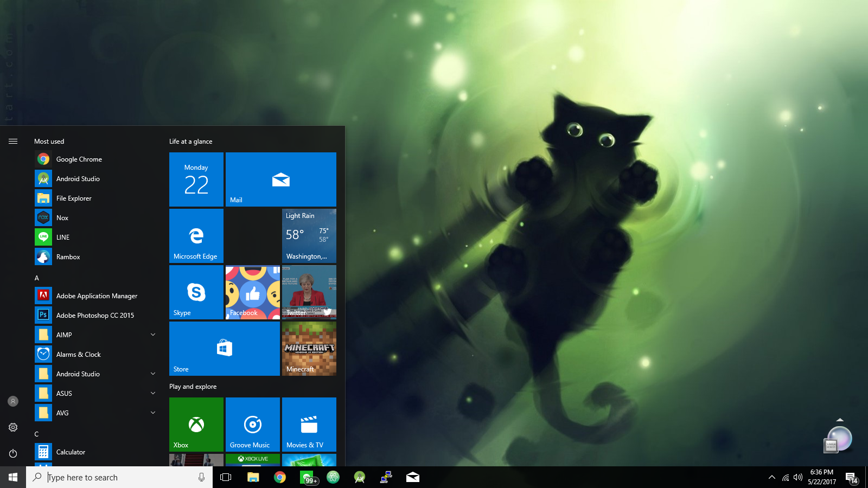Open the network computers icon on taskbar
The height and width of the screenshot is (488, 868).
386,477
